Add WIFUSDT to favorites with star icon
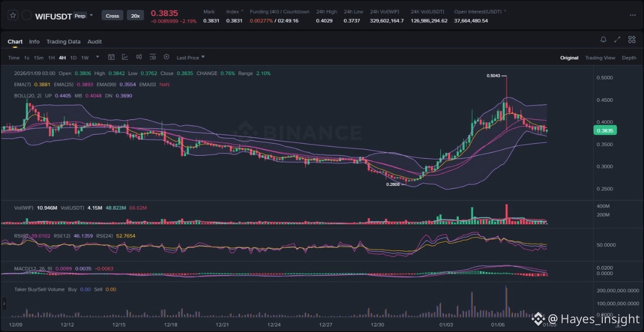 [x=13, y=16]
